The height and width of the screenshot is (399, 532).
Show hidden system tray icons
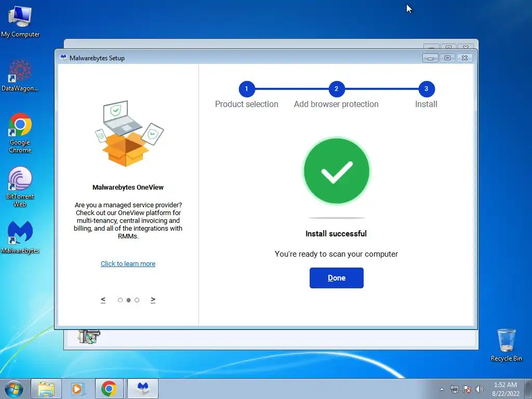coord(442,389)
